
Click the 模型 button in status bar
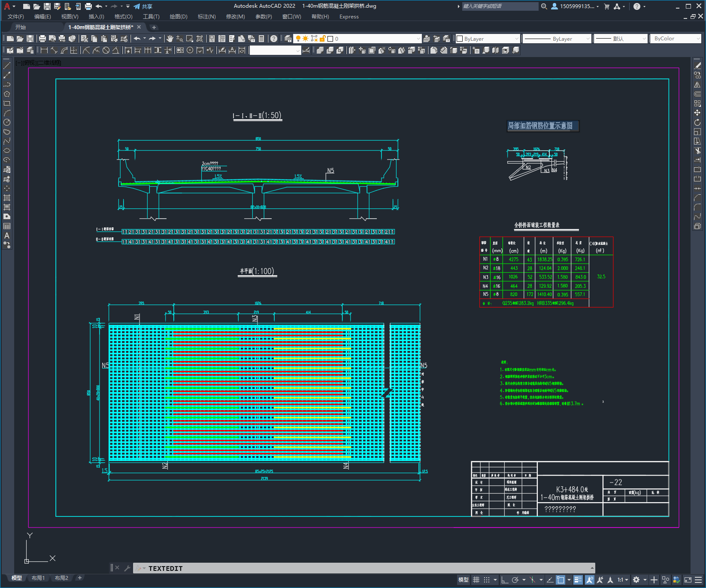[464, 580]
